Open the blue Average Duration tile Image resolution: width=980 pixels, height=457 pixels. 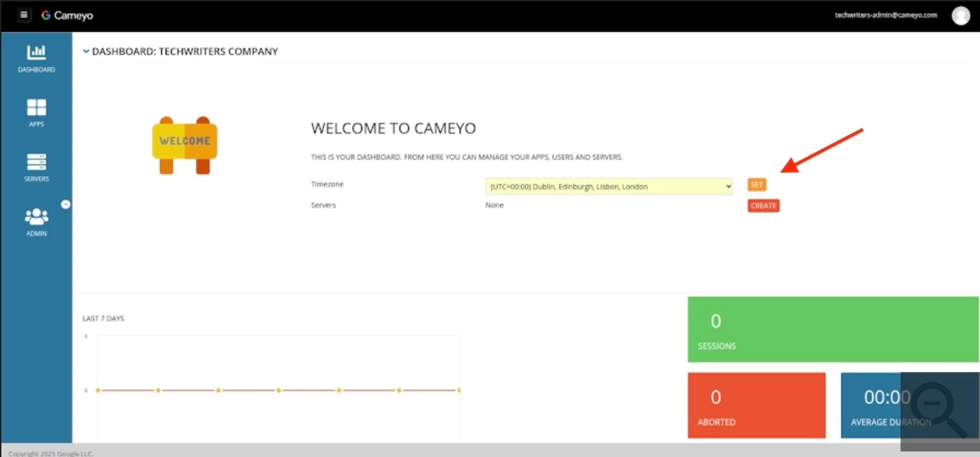910,405
